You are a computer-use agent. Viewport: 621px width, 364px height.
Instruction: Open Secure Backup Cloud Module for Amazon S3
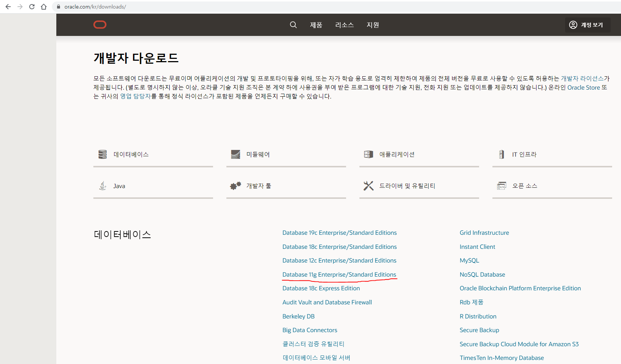[519, 344]
